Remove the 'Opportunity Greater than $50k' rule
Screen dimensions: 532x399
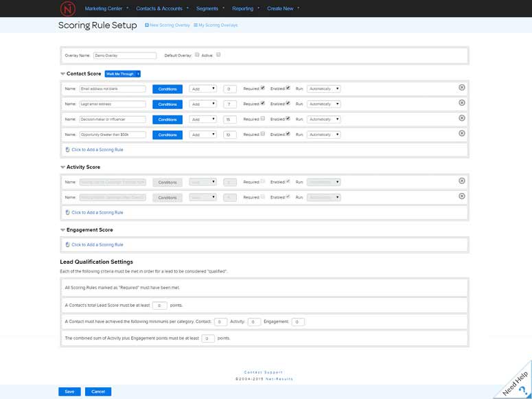(x=461, y=134)
